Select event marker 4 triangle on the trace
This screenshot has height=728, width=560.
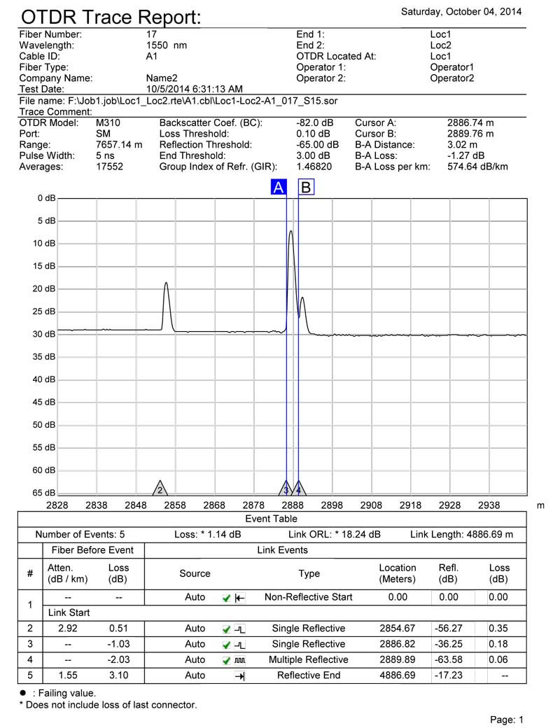(299, 489)
